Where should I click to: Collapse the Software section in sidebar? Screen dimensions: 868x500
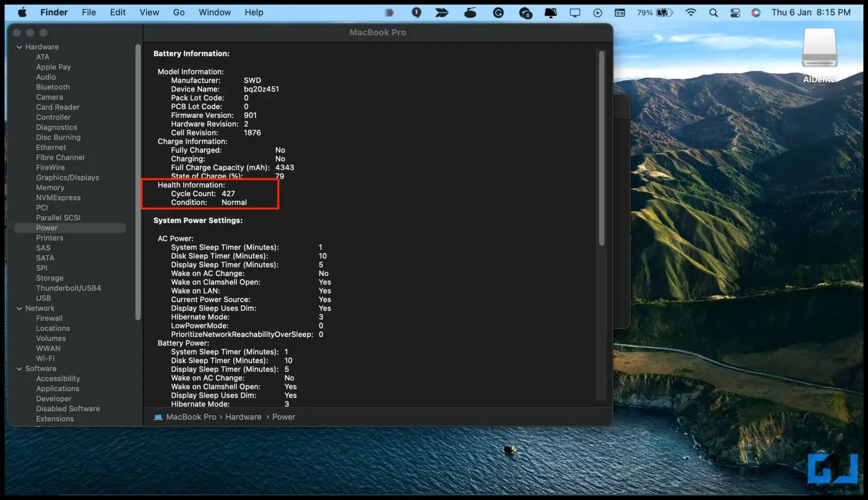pos(19,369)
